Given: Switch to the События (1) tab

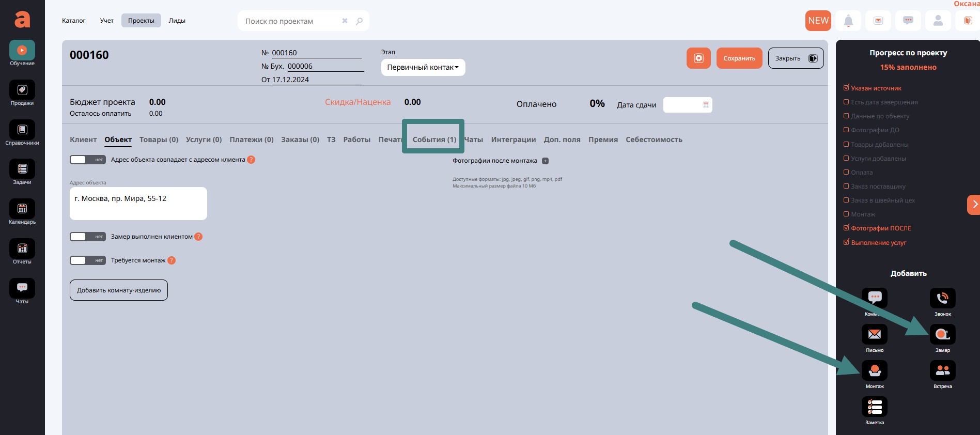Looking at the screenshot, I should tap(434, 139).
